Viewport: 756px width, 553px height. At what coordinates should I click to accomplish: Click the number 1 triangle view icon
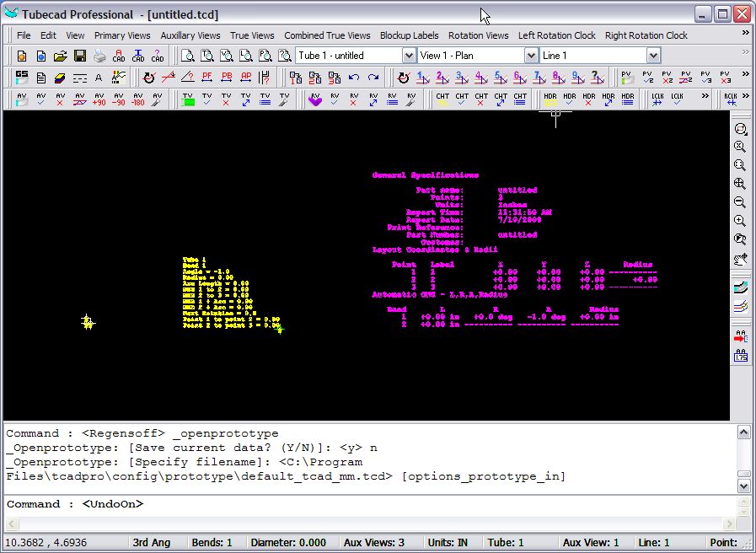(x=423, y=78)
